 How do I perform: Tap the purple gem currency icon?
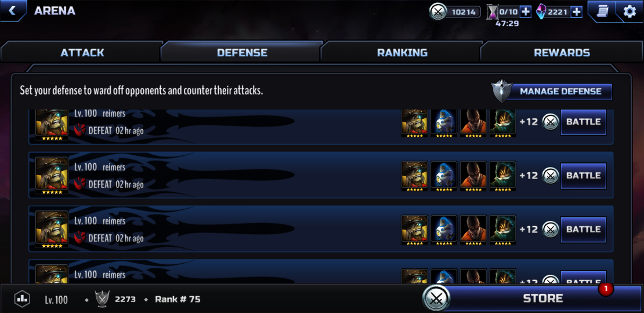point(542,12)
